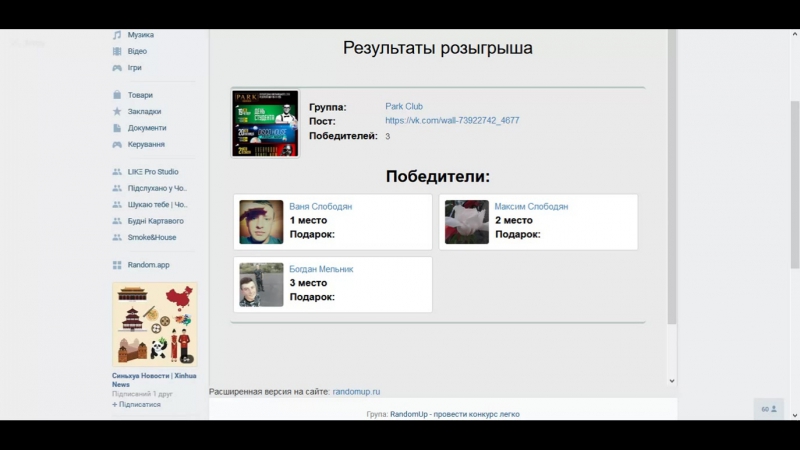This screenshot has height=450, width=800.
Task: Open Будні Картавого from the sidebar
Action: click(x=155, y=221)
